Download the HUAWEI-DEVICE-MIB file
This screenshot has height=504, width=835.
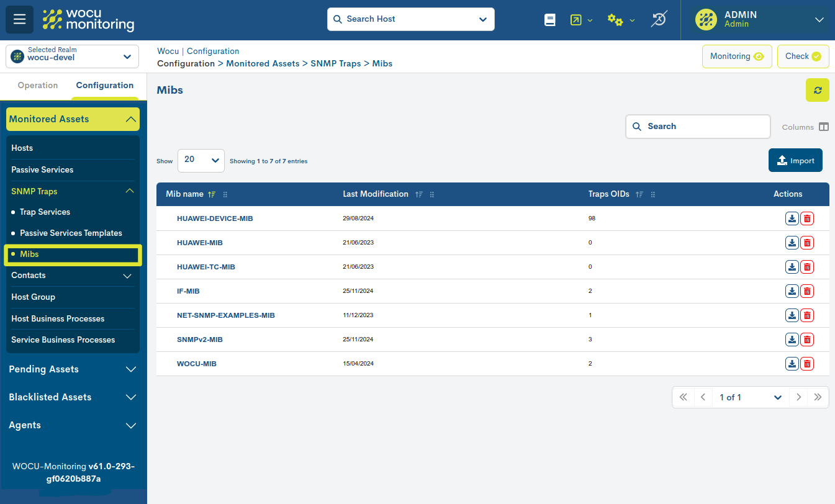pyautogui.click(x=792, y=218)
